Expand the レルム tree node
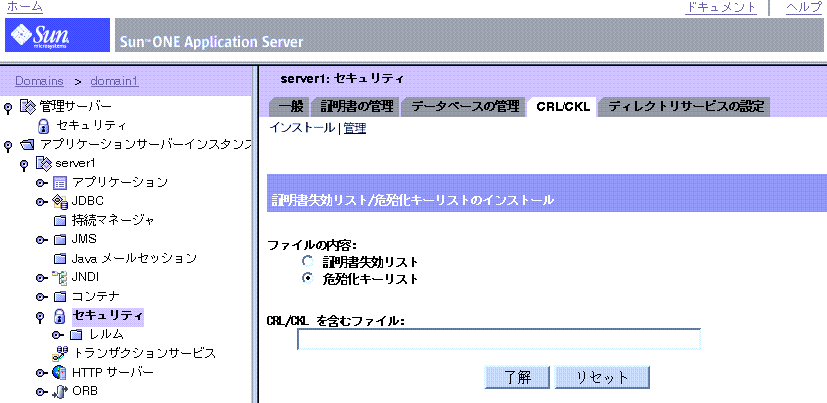 [x=59, y=335]
